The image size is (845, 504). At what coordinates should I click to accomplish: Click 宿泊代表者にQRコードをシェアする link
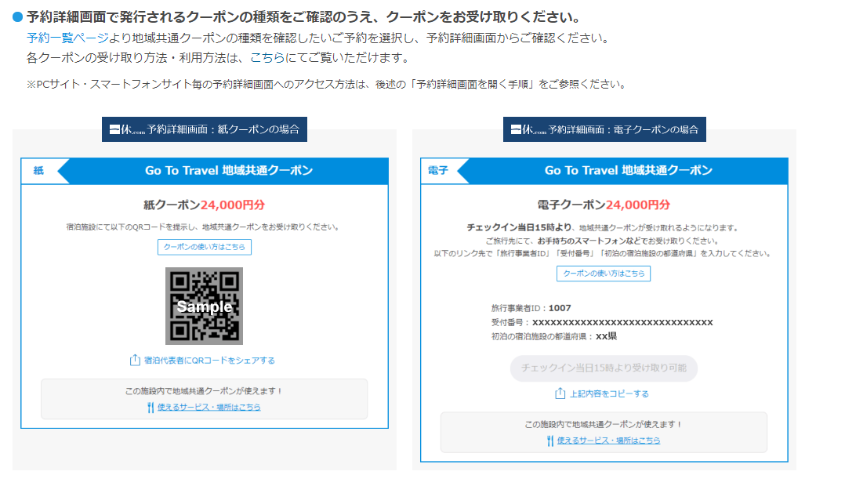point(209,361)
